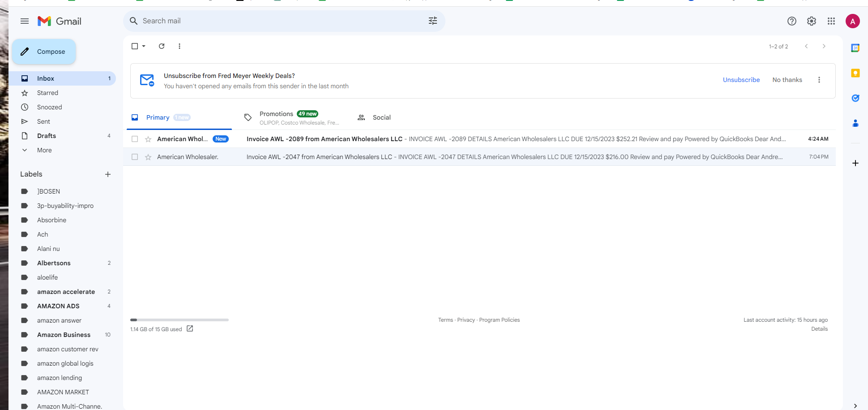Show side panel arrow at bottom right
Image resolution: width=868 pixels, height=410 pixels.
point(855,406)
